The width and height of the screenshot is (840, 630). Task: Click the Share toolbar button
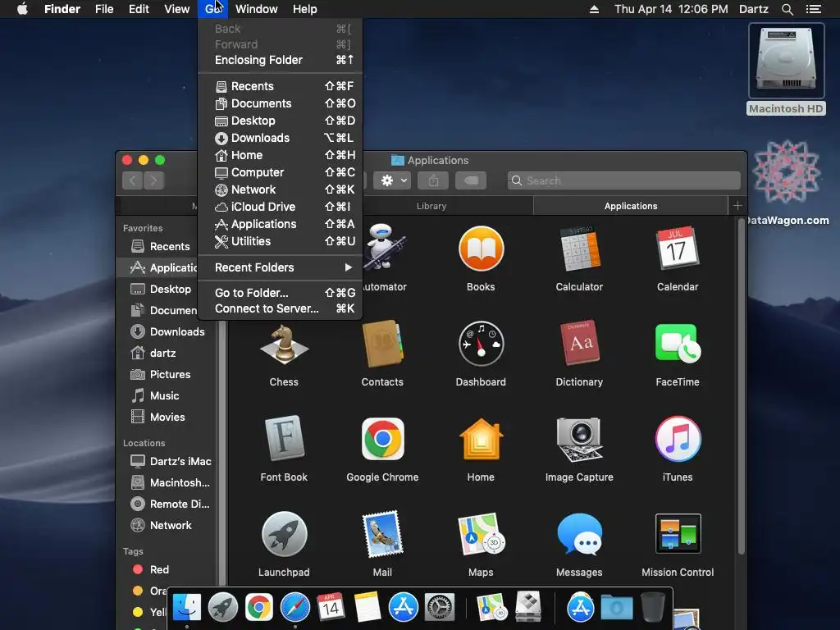tap(433, 180)
